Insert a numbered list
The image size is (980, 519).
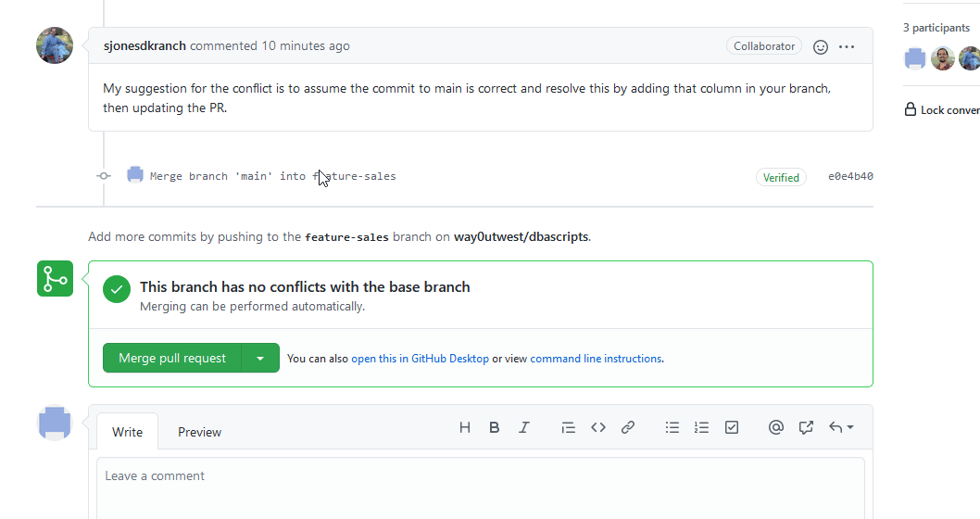[702, 427]
